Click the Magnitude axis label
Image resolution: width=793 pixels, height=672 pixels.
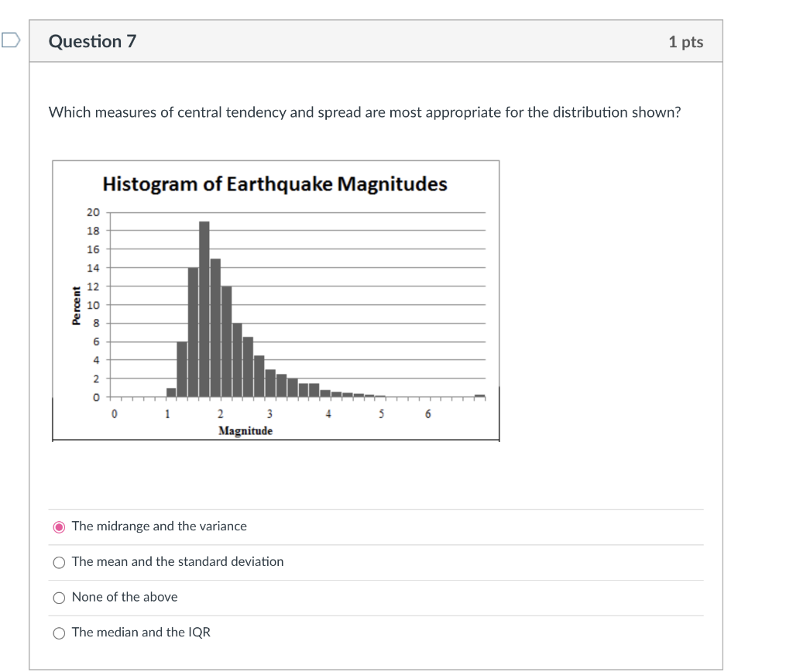click(245, 430)
